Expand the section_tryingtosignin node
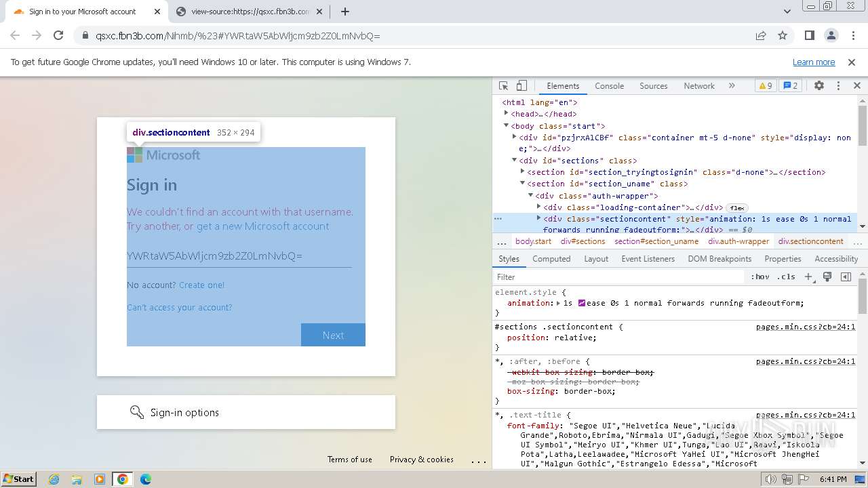This screenshot has height=488, width=868. (522, 171)
